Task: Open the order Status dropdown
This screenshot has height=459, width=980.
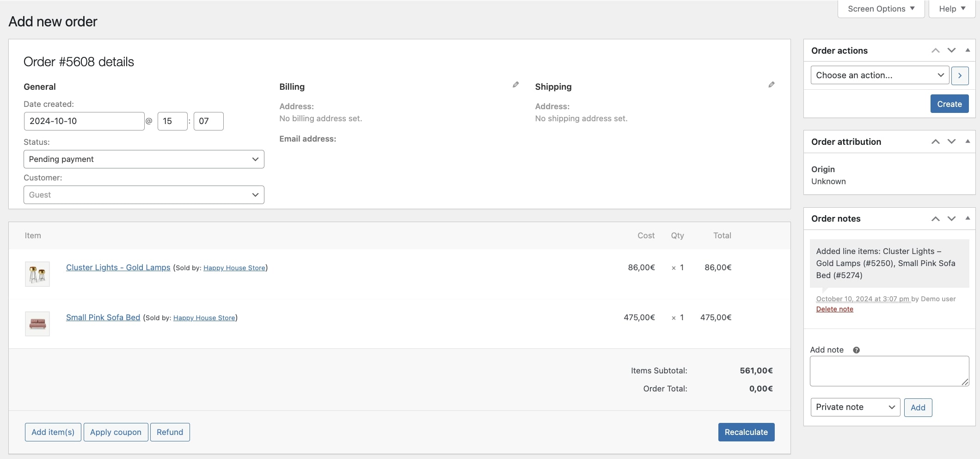Action: (144, 159)
